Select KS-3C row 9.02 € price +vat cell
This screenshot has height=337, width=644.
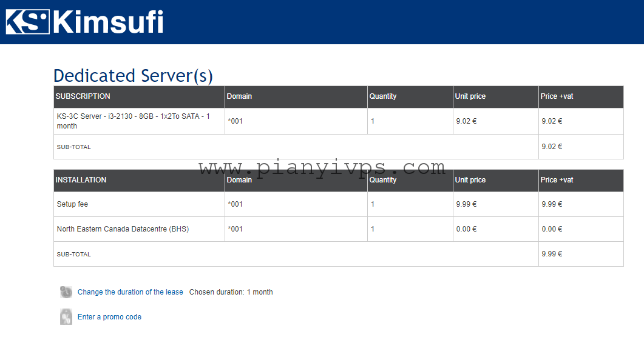581,121
